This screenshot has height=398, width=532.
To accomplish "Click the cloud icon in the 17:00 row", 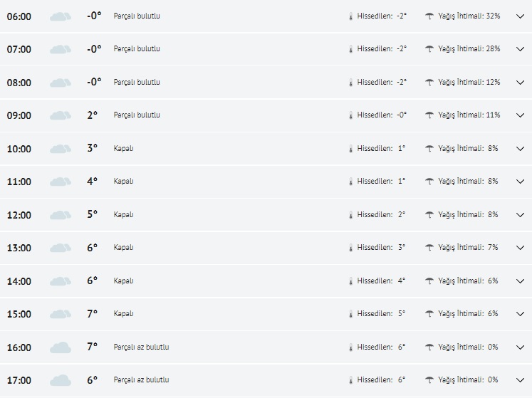I will pos(61,380).
